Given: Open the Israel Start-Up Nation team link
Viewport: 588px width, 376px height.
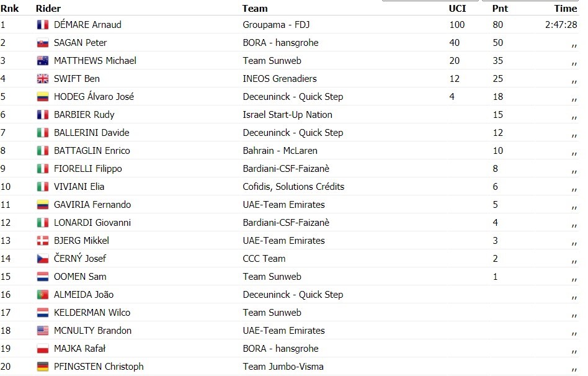Looking at the screenshot, I should point(287,115).
